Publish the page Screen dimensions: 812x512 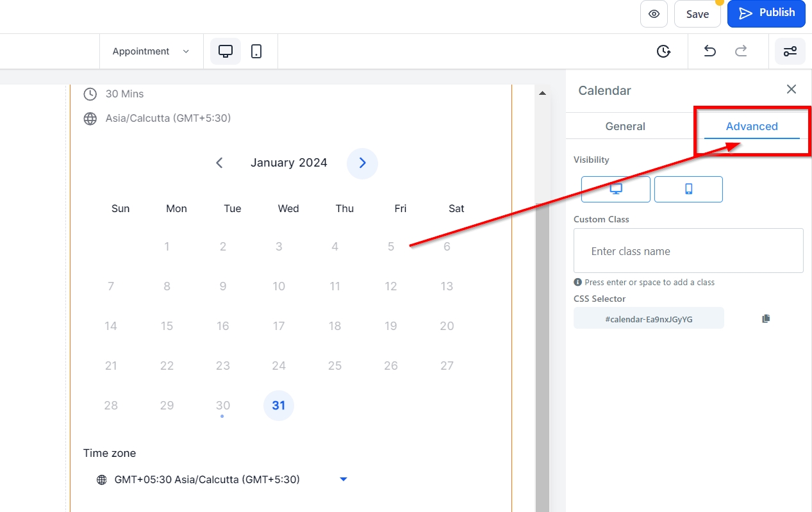coord(766,13)
